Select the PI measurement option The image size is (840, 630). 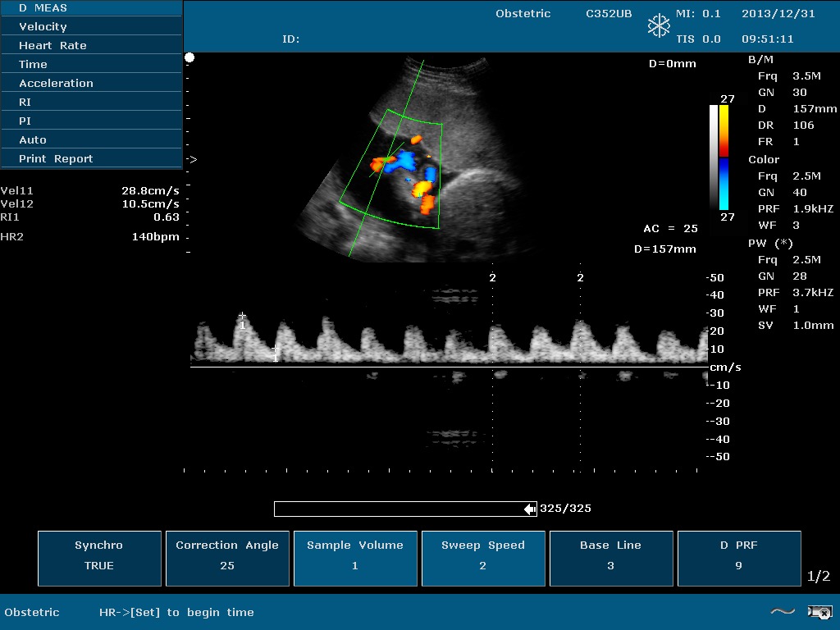point(90,121)
